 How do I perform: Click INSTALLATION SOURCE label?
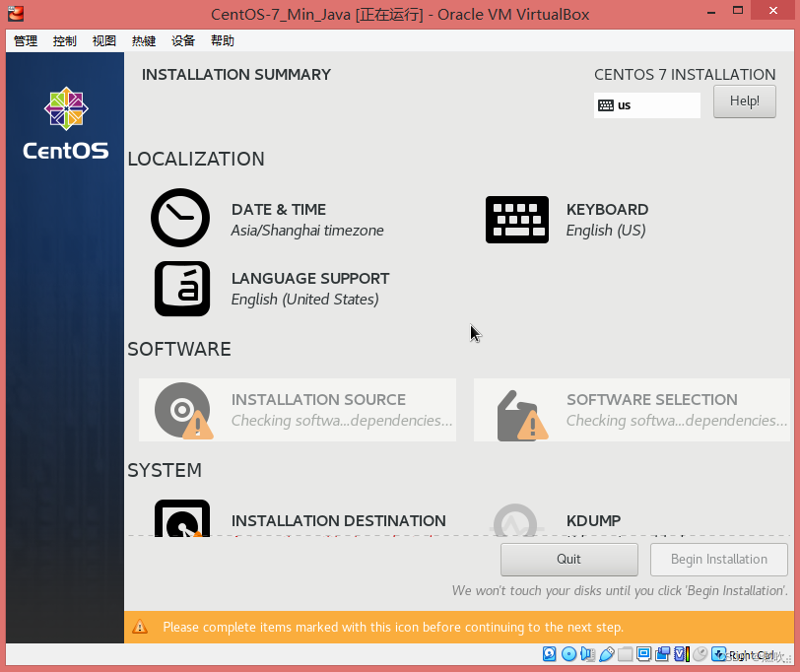click(318, 399)
